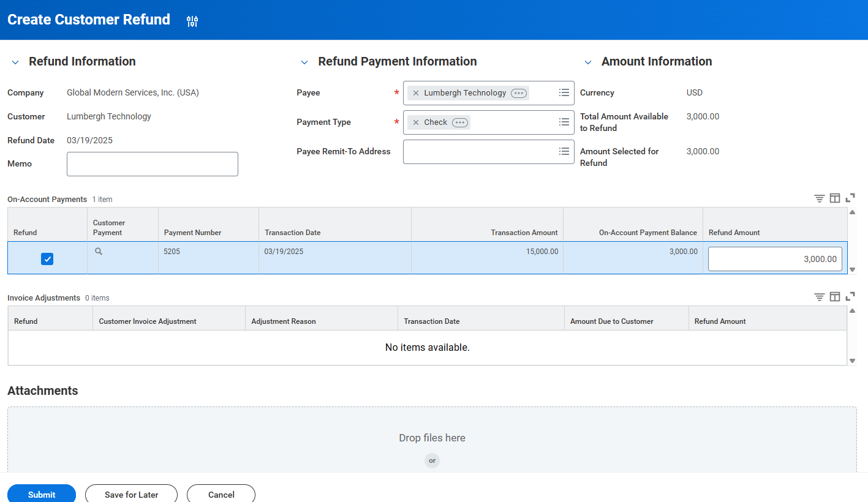
Task: Click the Create Customer Refund page title
Action: click(89, 20)
